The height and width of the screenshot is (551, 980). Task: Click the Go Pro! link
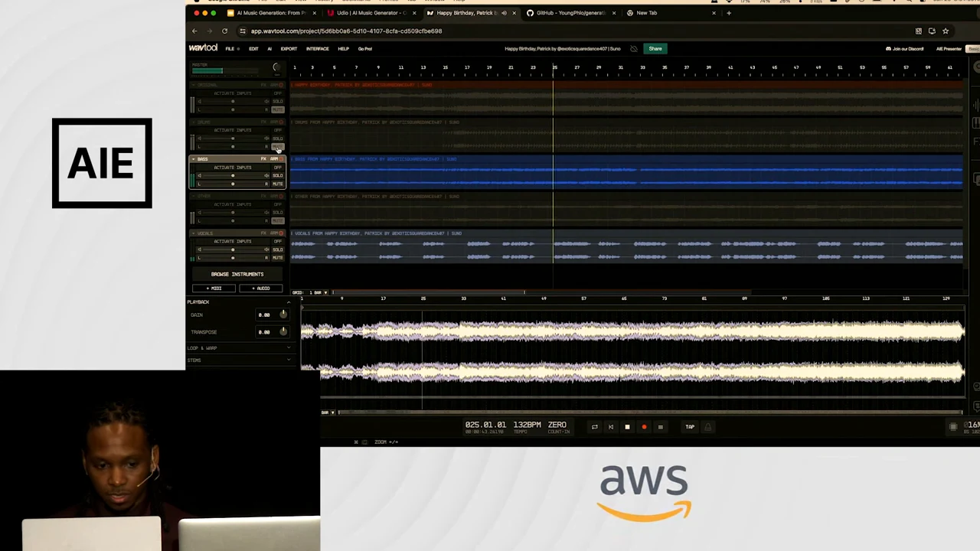(365, 48)
